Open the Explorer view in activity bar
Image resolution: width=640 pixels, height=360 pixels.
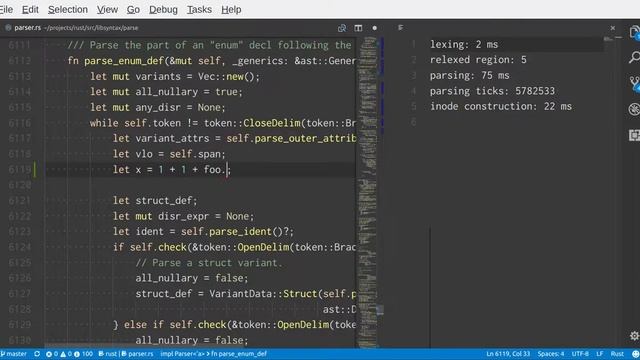click(x=634, y=33)
